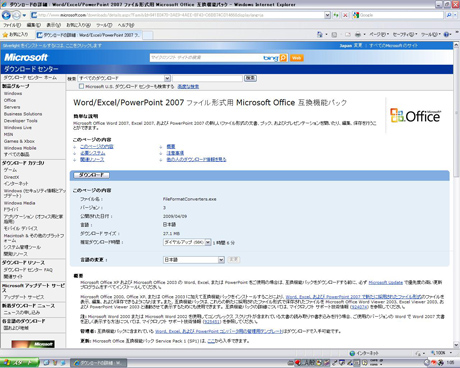The height and width of the screenshot is (368, 460).
Task: Open the 編集 menu
Action: tap(33, 25)
